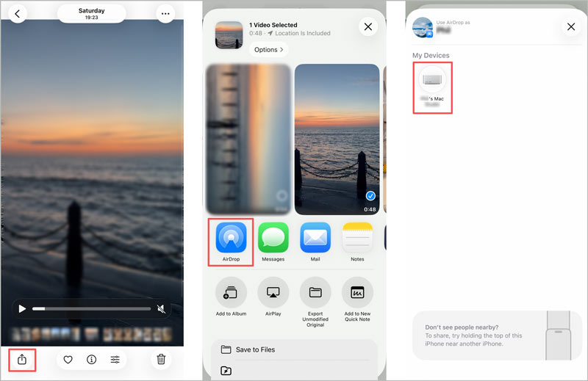Unmute the video sound

[x=161, y=309]
